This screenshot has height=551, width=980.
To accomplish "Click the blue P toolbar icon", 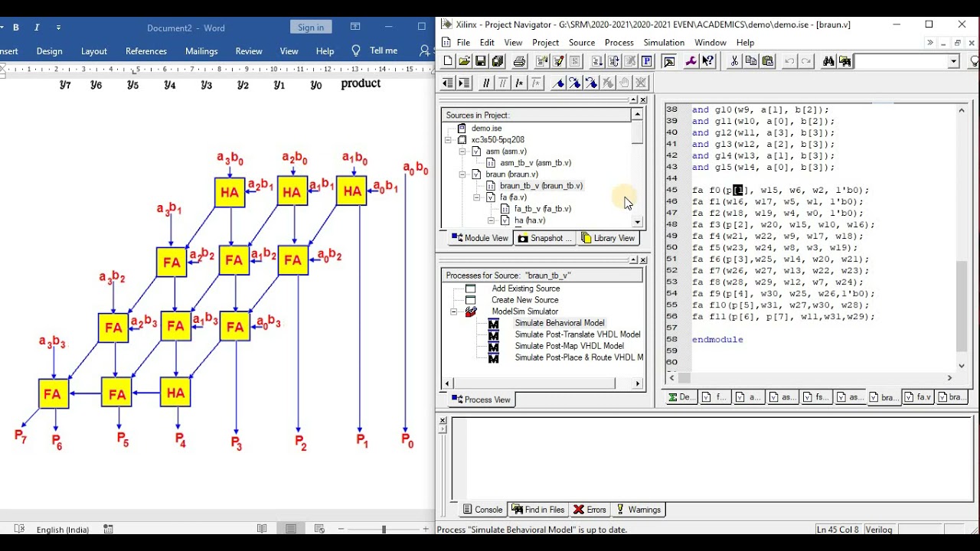I will pyautogui.click(x=647, y=61).
